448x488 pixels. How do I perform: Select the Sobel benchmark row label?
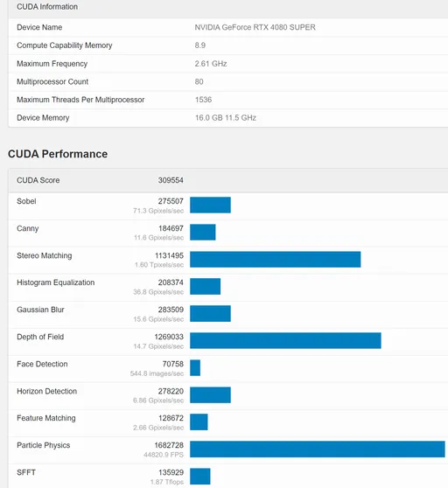point(26,201)
